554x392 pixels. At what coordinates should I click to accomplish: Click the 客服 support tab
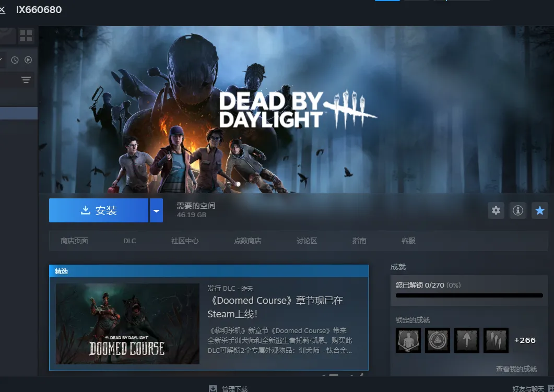click(408, 241)
